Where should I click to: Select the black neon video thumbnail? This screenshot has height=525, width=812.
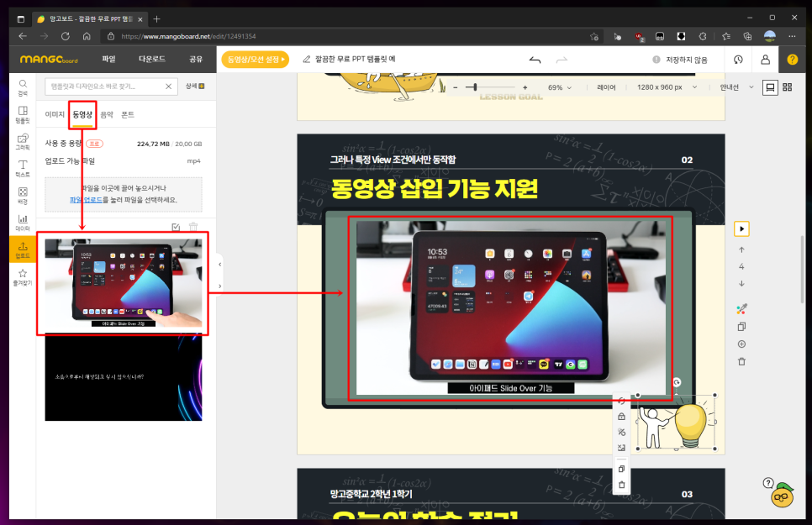pos(124,376)
